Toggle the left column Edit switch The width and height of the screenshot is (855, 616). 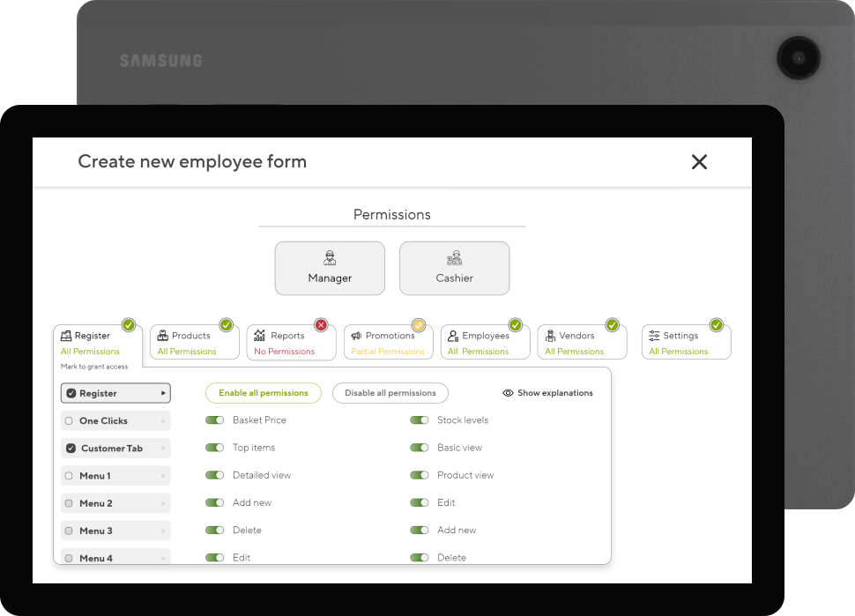pyautogui.click(x=215, y=557)
